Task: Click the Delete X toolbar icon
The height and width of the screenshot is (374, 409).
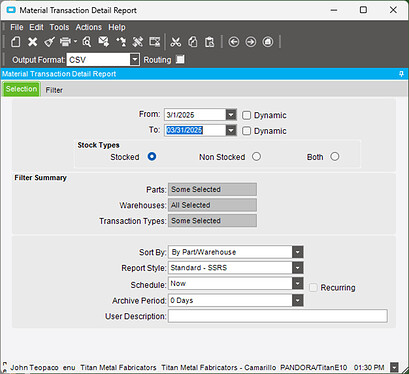Action: [x=32, y=42]
